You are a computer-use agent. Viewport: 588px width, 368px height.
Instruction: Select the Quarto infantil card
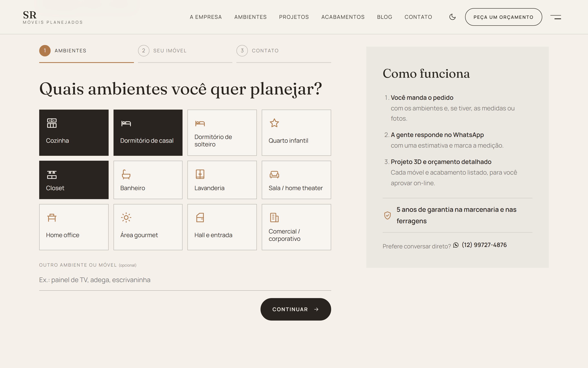tap(296, 133)
